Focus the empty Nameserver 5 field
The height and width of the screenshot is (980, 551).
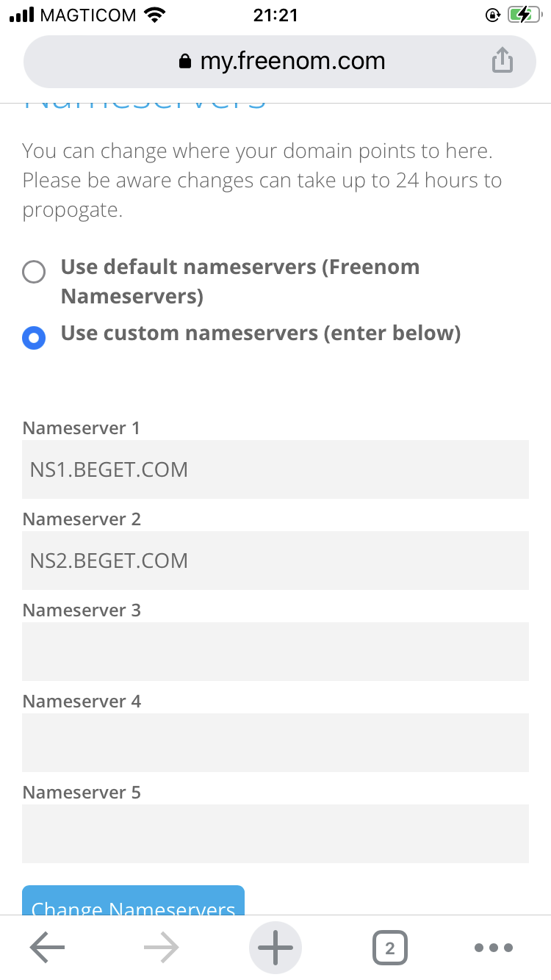point(275,834)
